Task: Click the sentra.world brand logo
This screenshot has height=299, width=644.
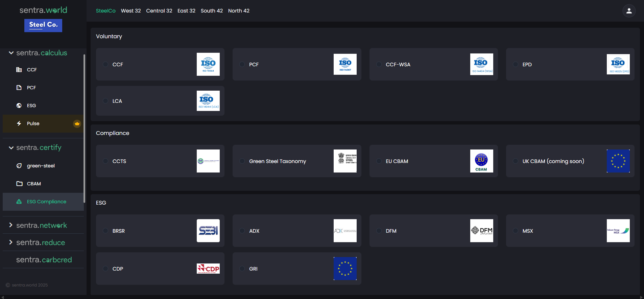Action: point(43,10)
